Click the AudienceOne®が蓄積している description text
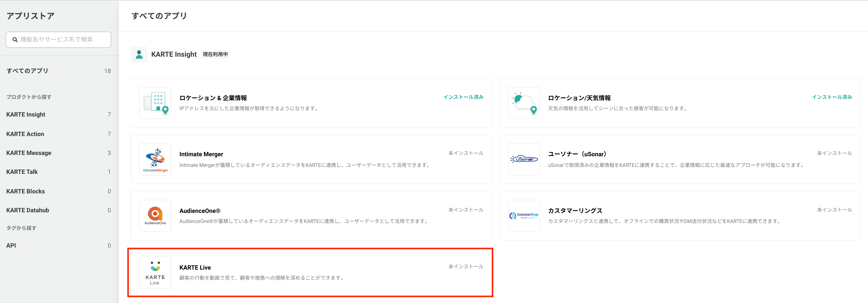 coord(304,221)
